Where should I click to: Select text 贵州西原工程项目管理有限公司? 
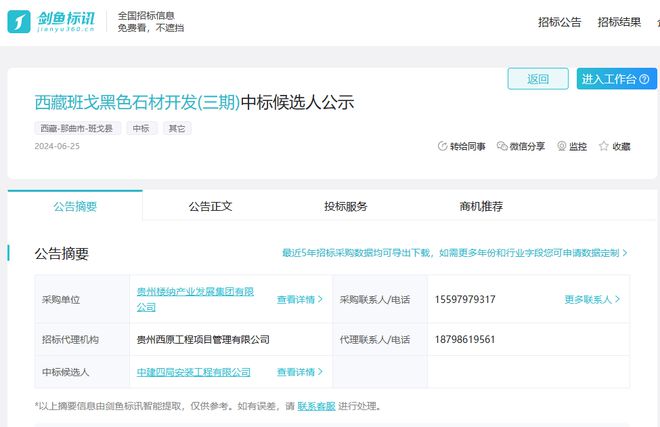coord(203,339)
